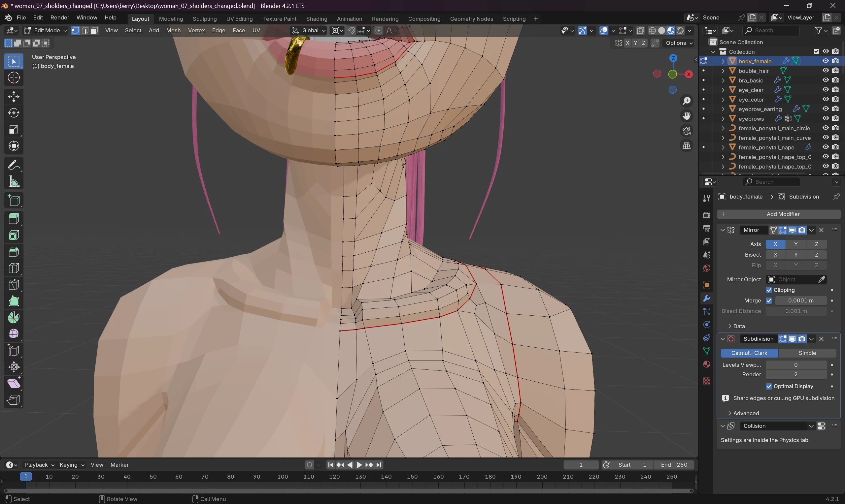Play the animation forward

pos(359,465)
